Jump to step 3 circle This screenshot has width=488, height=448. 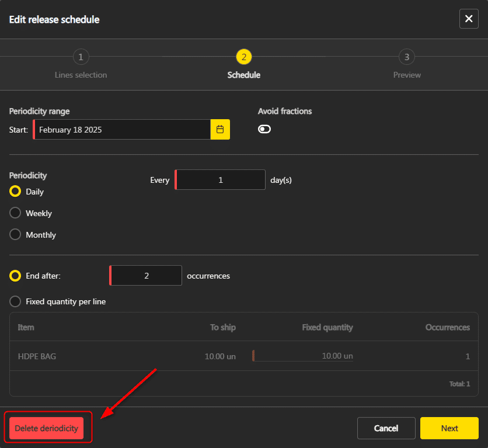click(407, 57)
